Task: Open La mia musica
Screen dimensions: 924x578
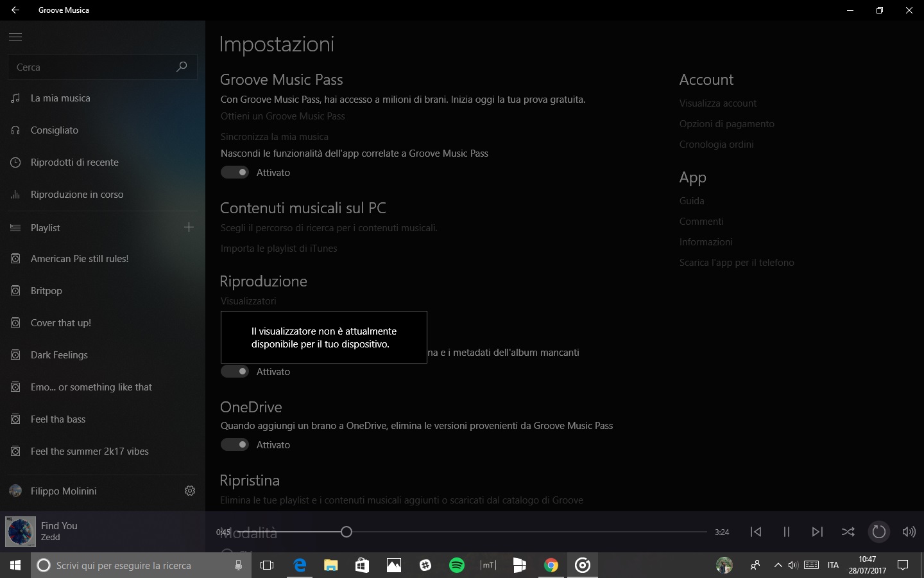Action: [x=103, y=98]
